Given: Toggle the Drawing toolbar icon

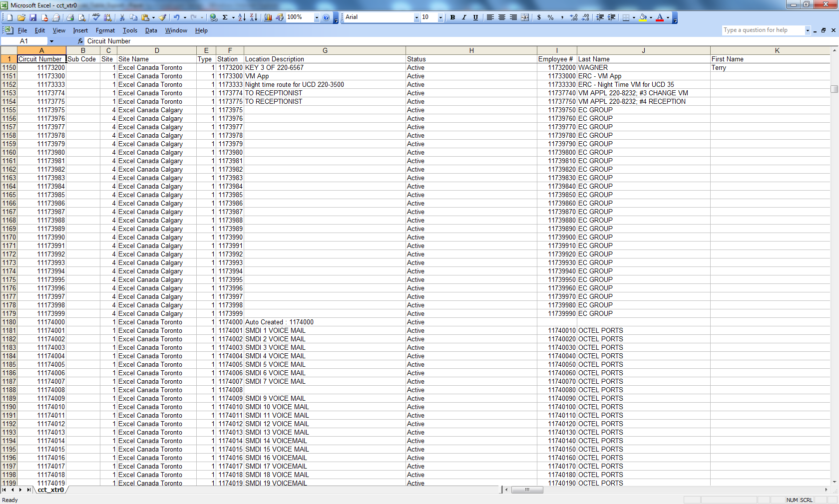Looking at the screenshot, I should (x=280, y=17).
